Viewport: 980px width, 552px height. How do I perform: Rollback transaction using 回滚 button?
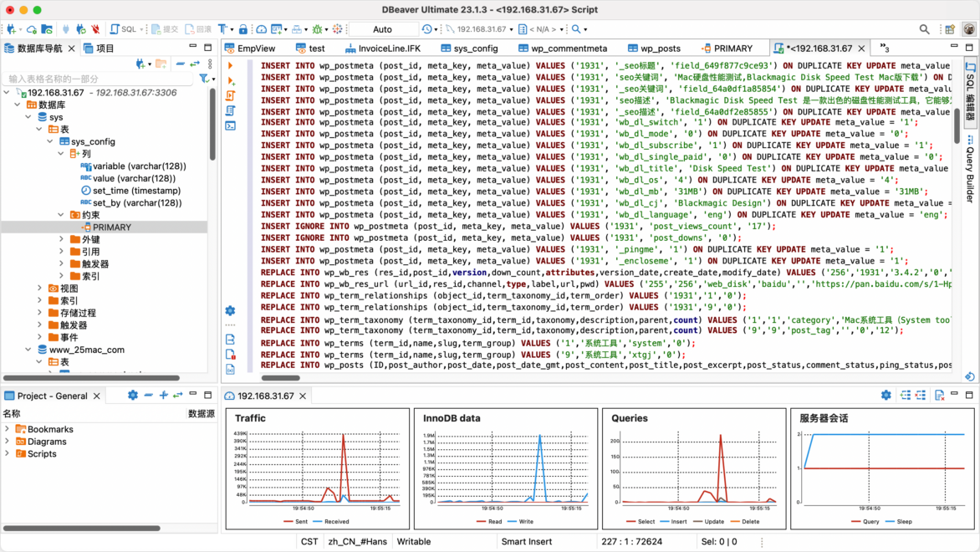197,29
